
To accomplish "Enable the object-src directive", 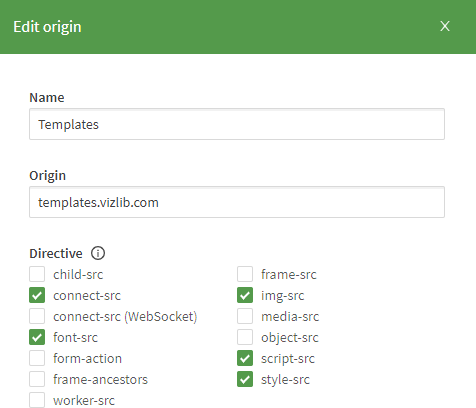I will click(x=245, y=337).
